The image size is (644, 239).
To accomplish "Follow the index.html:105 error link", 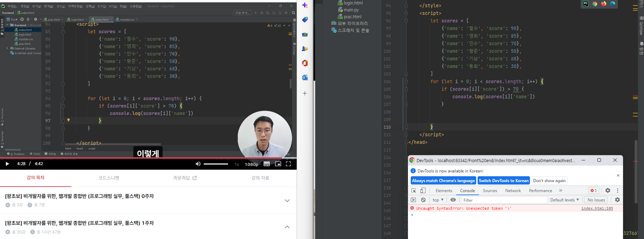I will (x=597, y=208).
